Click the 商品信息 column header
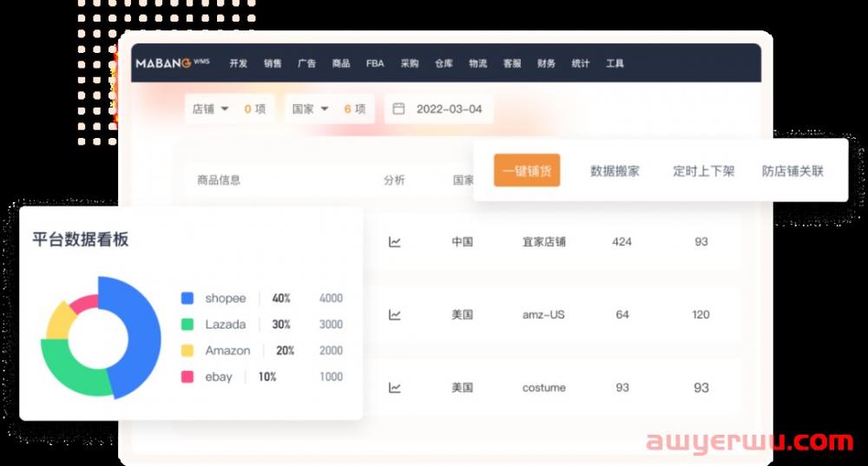Image resolution: width=868 pixels, height=466 pixels. pos(219,180)
